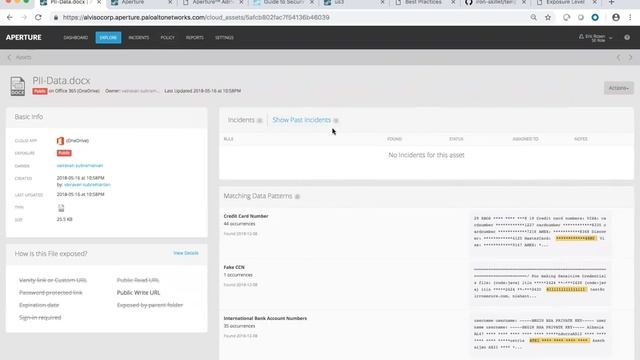Open the Explore navigation item
Screen dimensions: 640x360
(x=108, y=38)
